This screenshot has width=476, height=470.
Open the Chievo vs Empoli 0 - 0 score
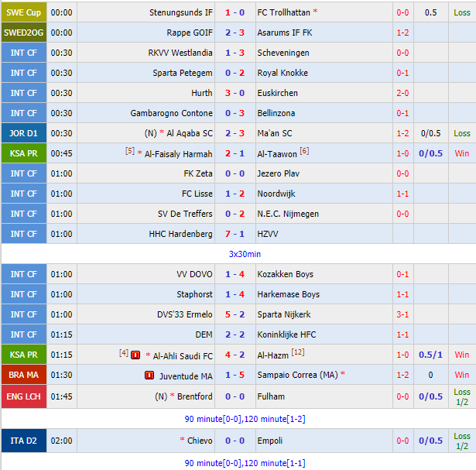point(235,440)
